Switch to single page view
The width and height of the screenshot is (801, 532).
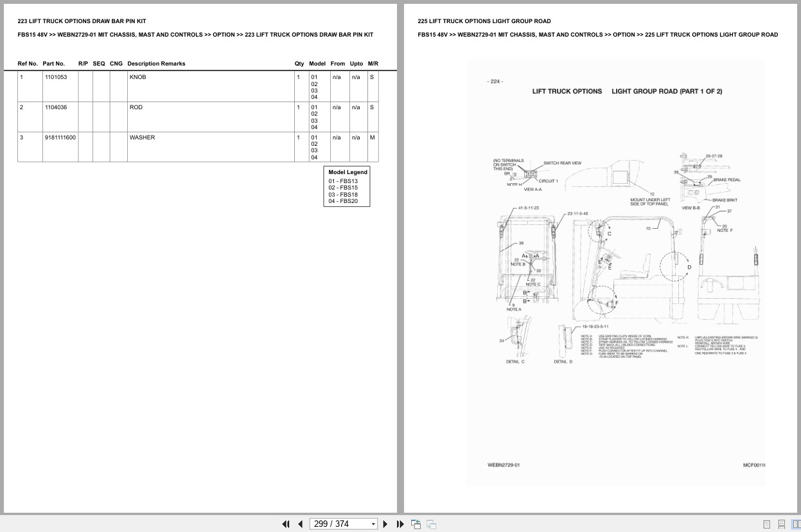[x=767, y=524]
